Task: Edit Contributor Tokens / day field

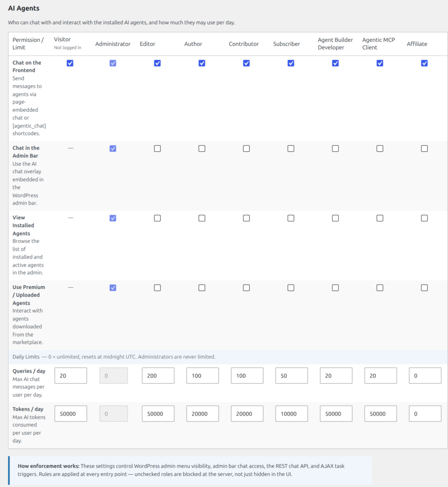Action: pyautogui.click(x=247, y=413)
